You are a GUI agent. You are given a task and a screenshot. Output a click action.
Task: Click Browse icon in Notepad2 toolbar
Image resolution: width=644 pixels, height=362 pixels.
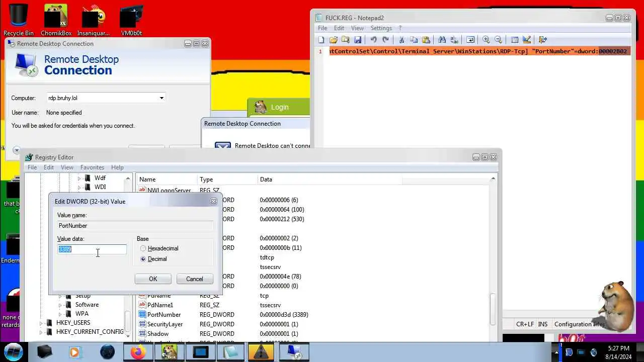(345, 40)
